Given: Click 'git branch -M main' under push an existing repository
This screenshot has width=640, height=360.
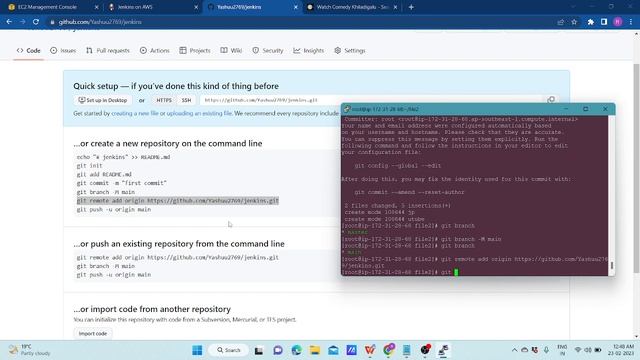Looking at the screenshot, I should [106, 266].
